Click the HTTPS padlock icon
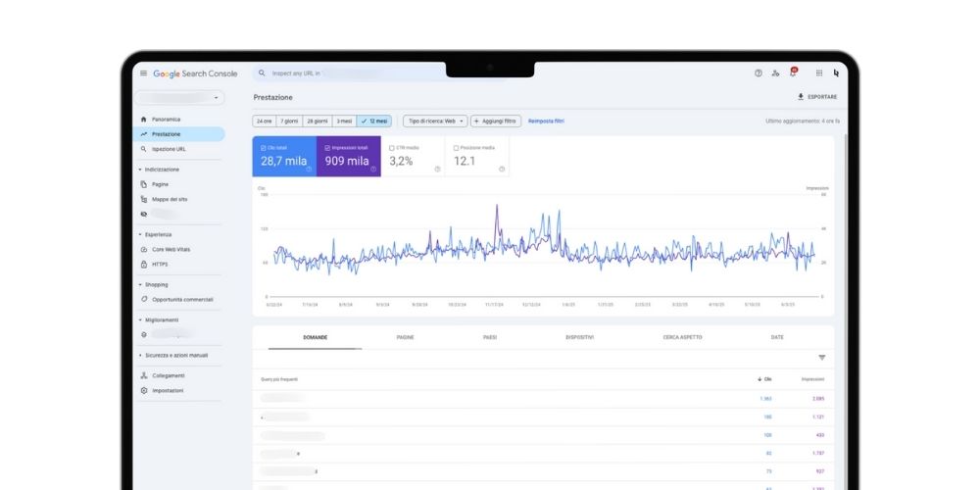 pyautogui.click(x=144, y=265)
